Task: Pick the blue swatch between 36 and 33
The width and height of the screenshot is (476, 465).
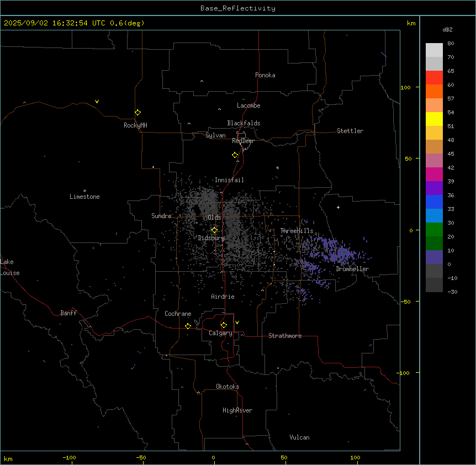Action: pyautogui.click(x=434, y=202)
